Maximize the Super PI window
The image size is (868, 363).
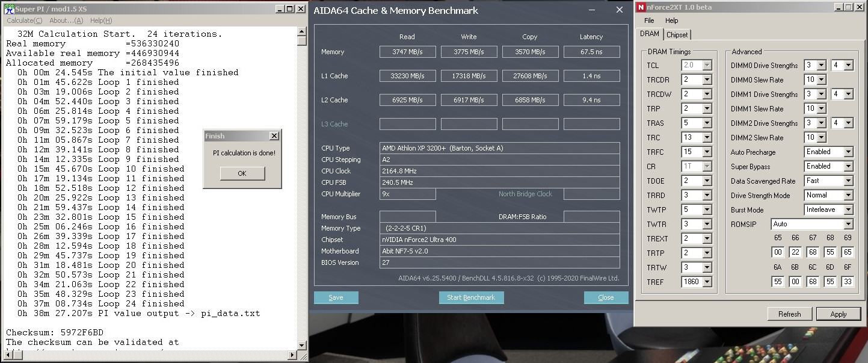289,9
